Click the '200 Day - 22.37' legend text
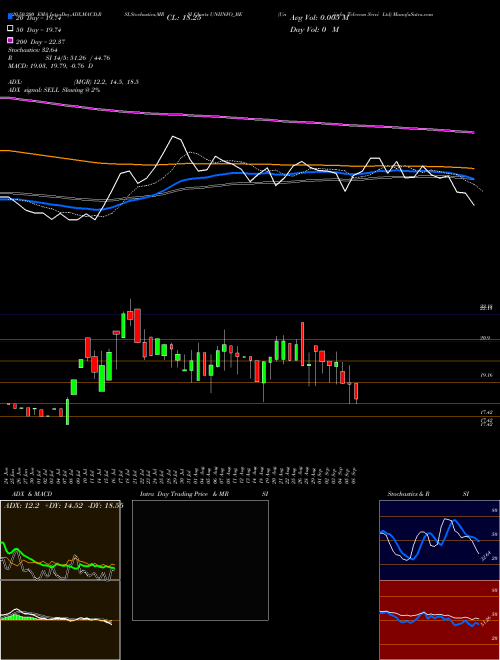 40,41
